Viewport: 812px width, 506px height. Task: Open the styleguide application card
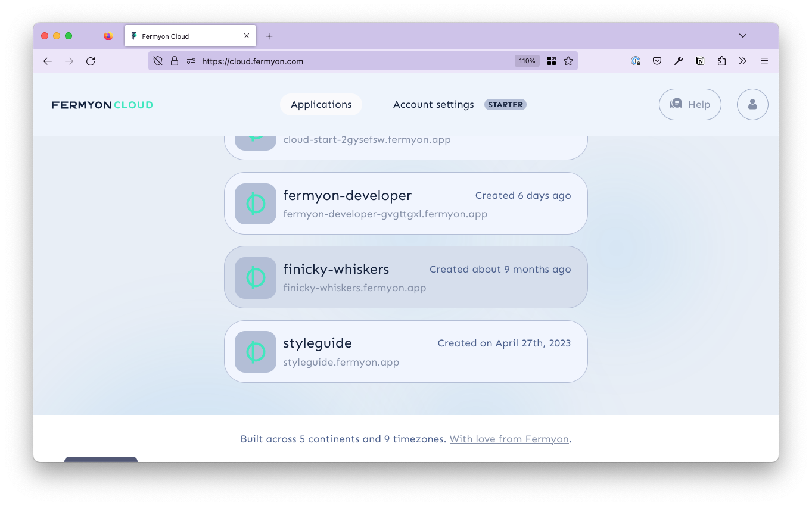click(x=406, y=351)
